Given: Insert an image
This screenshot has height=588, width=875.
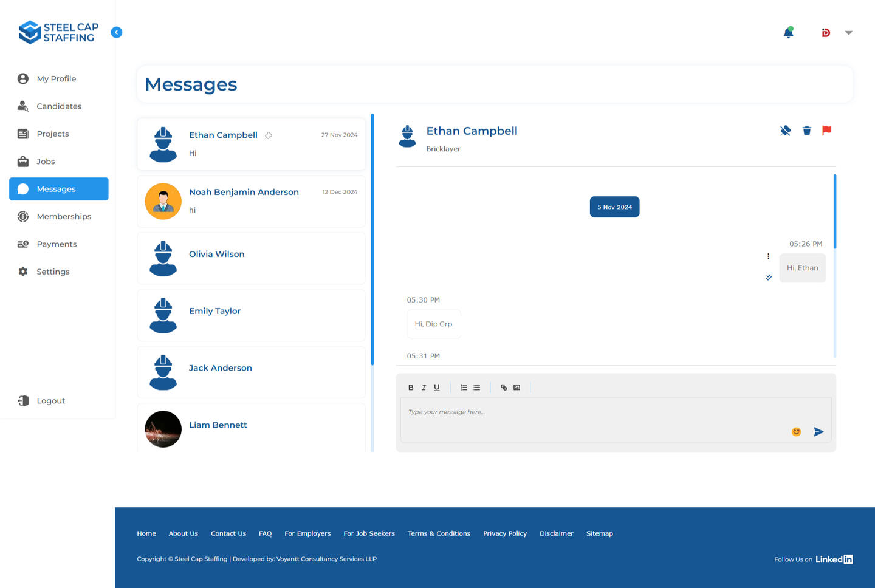Looking at the screenshot, I should (x=517, y=388).
